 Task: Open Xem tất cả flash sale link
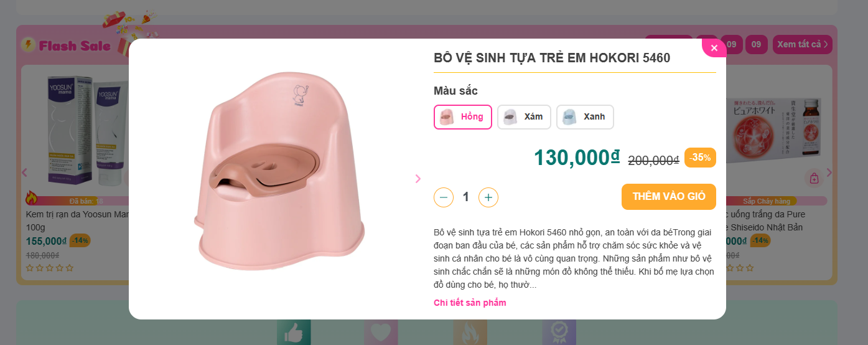[x=802, y=44]
